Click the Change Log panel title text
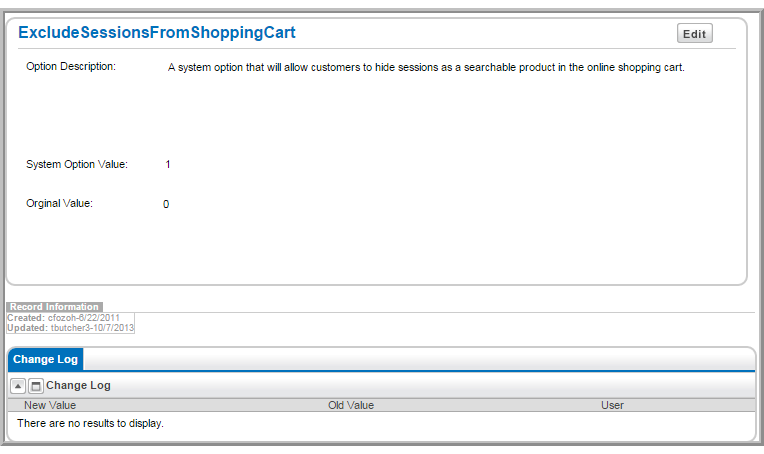 pyautogui.click(x=78, y=385)
